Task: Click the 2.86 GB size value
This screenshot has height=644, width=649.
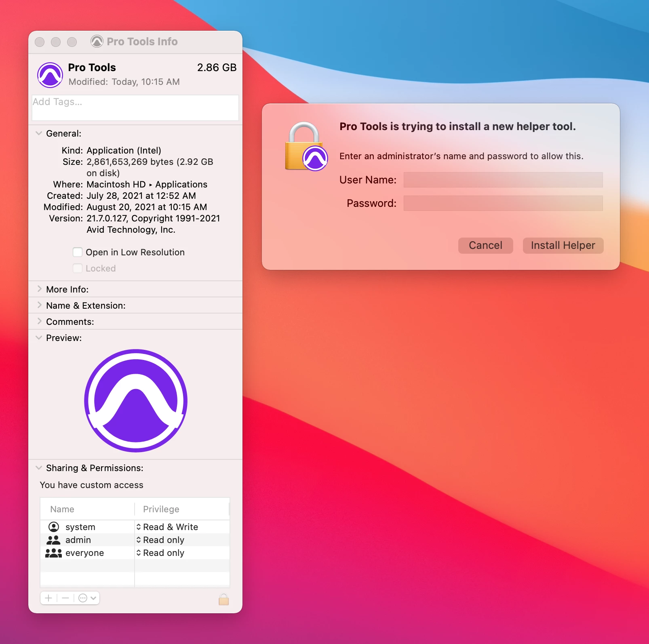Action: coord(217,67)
